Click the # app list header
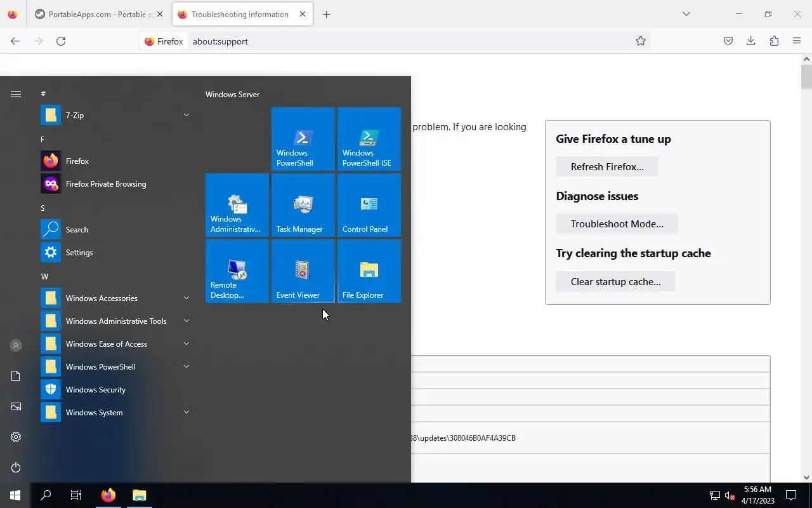The height and width of the screenshot is (508, 812). click(43, 93)
